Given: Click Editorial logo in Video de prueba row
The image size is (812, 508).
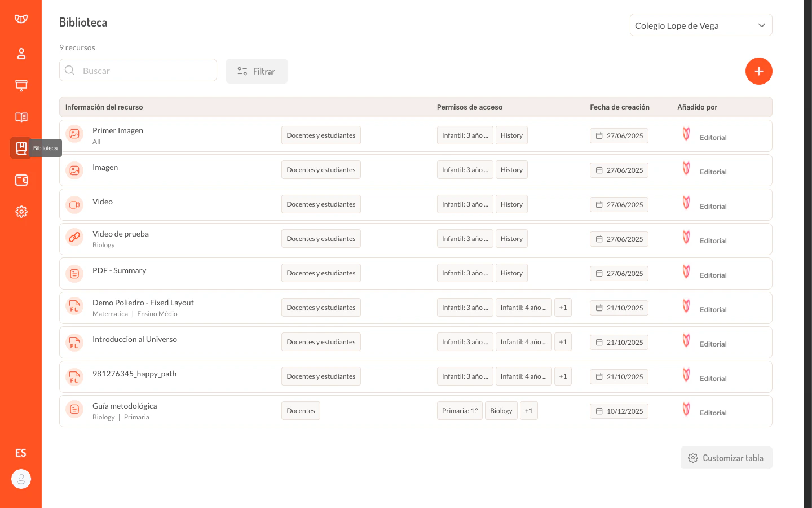Looking at the screenshot, I should click(x=686, y=237).
